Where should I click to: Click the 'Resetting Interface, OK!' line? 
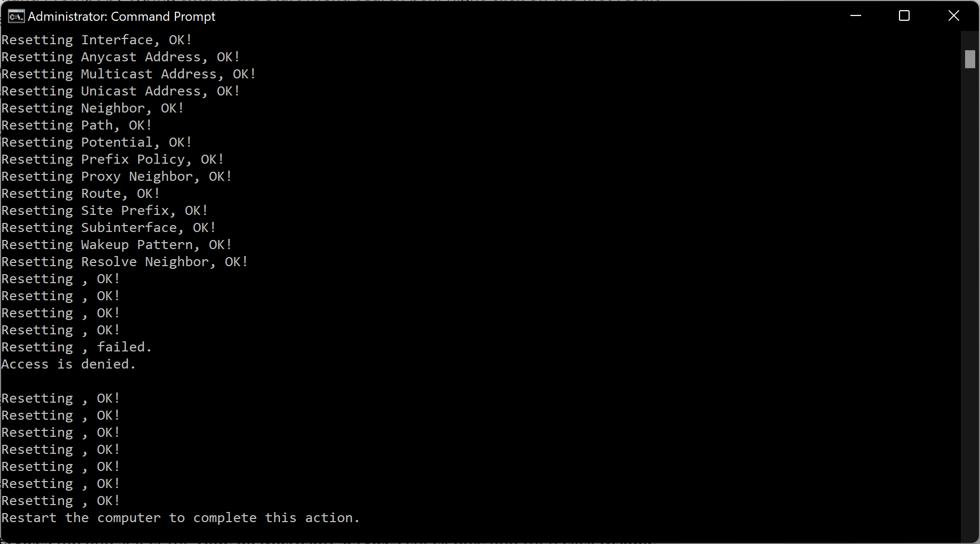[97, 40]
